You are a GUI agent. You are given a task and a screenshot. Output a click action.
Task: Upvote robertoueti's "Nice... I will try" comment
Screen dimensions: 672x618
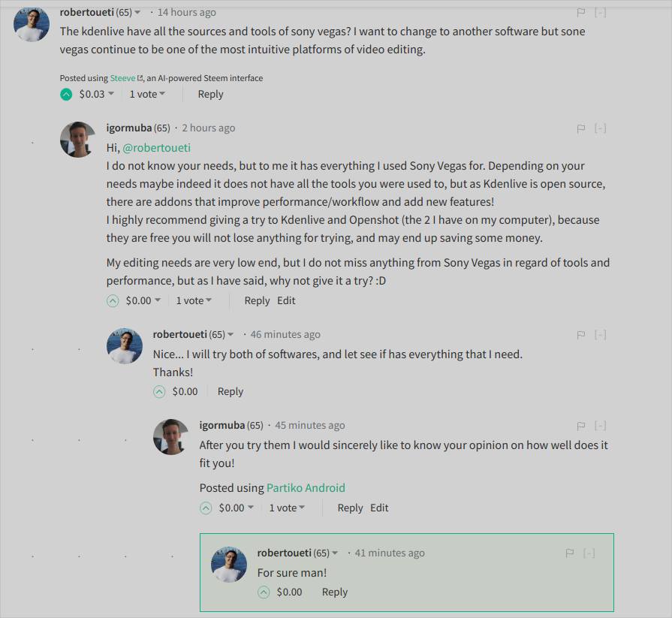(x=159, y=392)
